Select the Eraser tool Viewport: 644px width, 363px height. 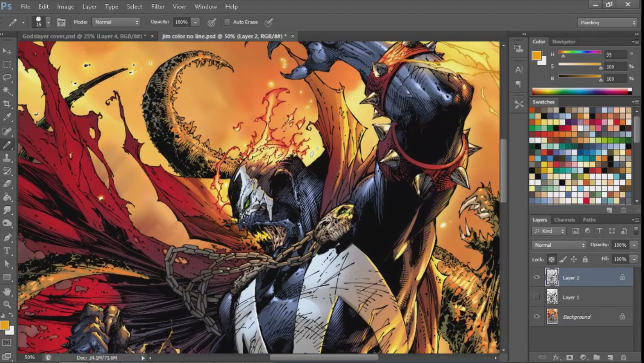(7, 184)
